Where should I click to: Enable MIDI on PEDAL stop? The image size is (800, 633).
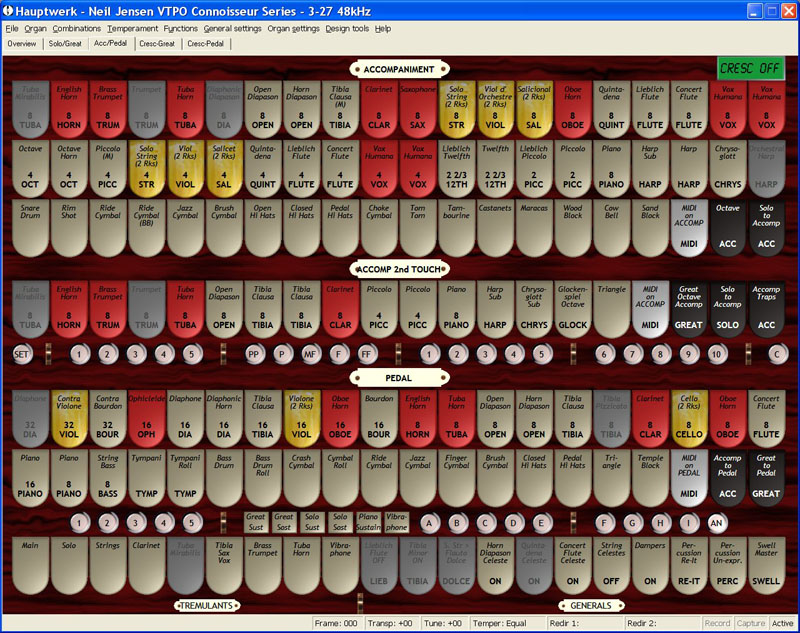coord(689,478)
